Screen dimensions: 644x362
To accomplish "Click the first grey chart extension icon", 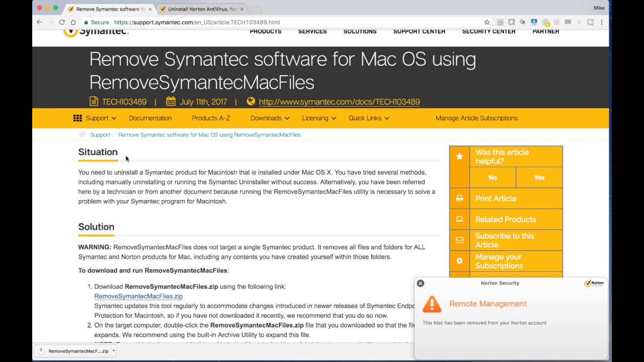I will (x=500, y=22).
